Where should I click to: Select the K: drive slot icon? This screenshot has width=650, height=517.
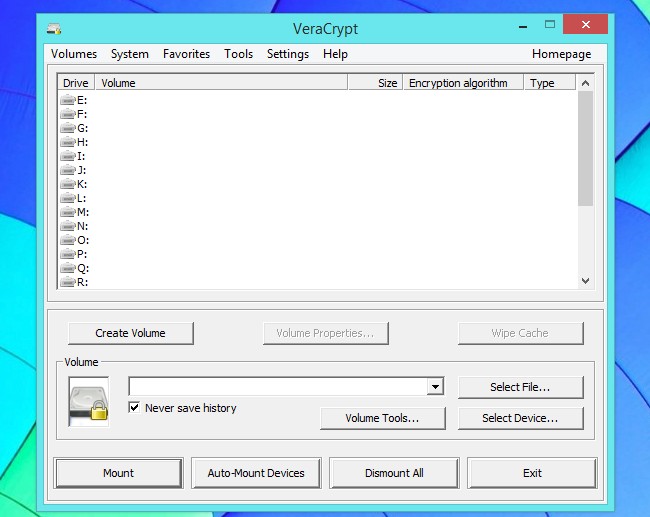point(68,184)
